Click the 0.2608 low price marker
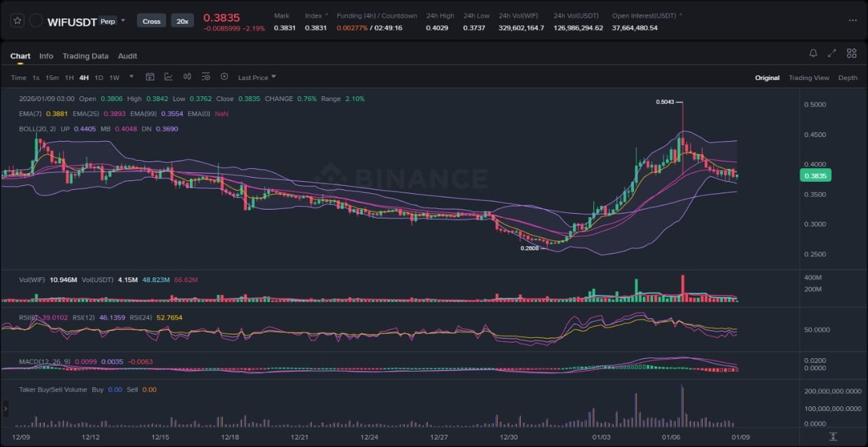 click(530, 248)
